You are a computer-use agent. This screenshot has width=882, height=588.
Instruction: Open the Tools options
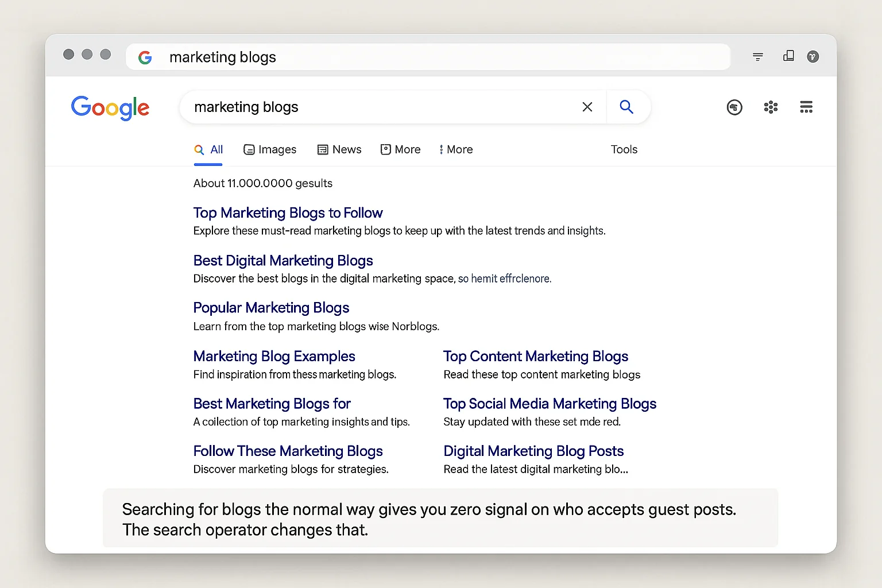[x=624, y=149]
